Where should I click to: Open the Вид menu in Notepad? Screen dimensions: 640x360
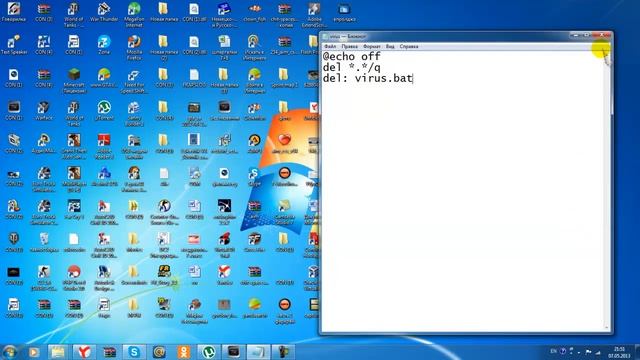(390, 47)
